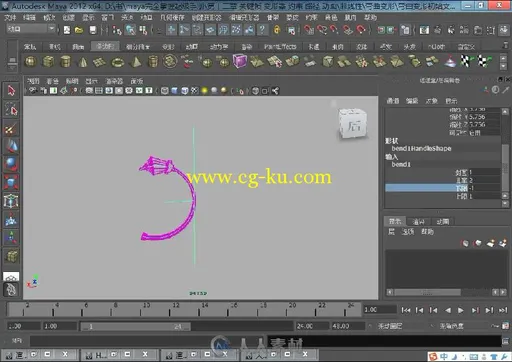
Task: Switch to the 曲面 shelf tab
Action: pyautogui.click(x=78, y=47)
